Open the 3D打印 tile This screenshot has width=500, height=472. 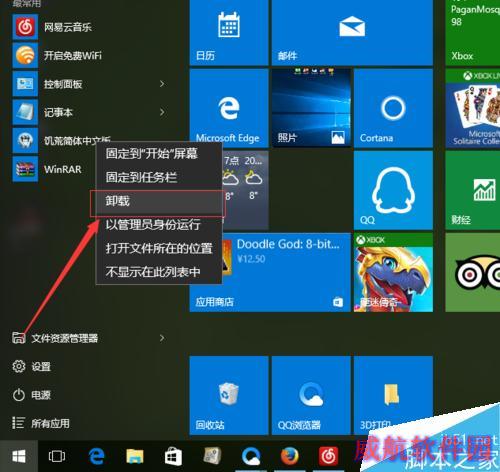(x=393, y=395)
